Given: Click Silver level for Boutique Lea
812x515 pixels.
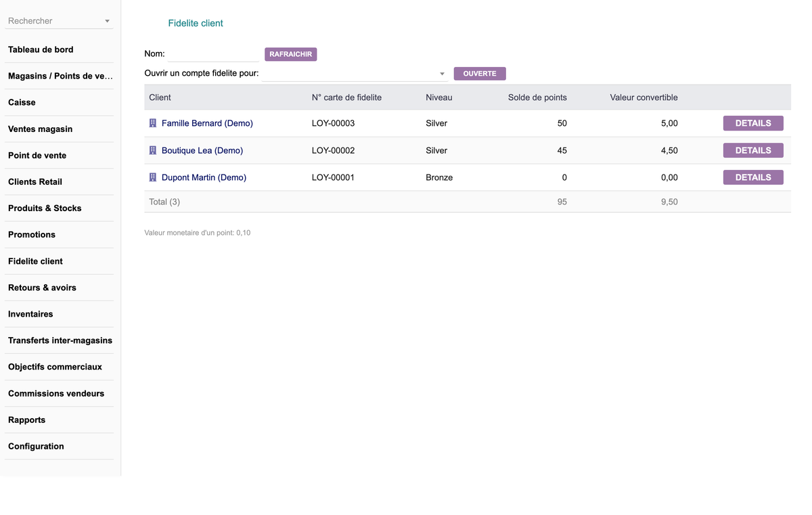Looking at the screenshot, I should 436,150.
